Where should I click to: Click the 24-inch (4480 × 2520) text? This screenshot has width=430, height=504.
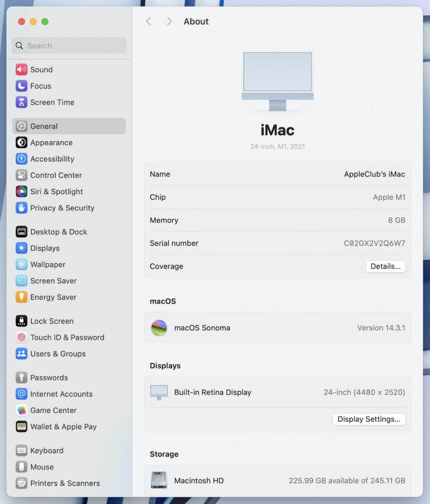[x=364, y=393]
